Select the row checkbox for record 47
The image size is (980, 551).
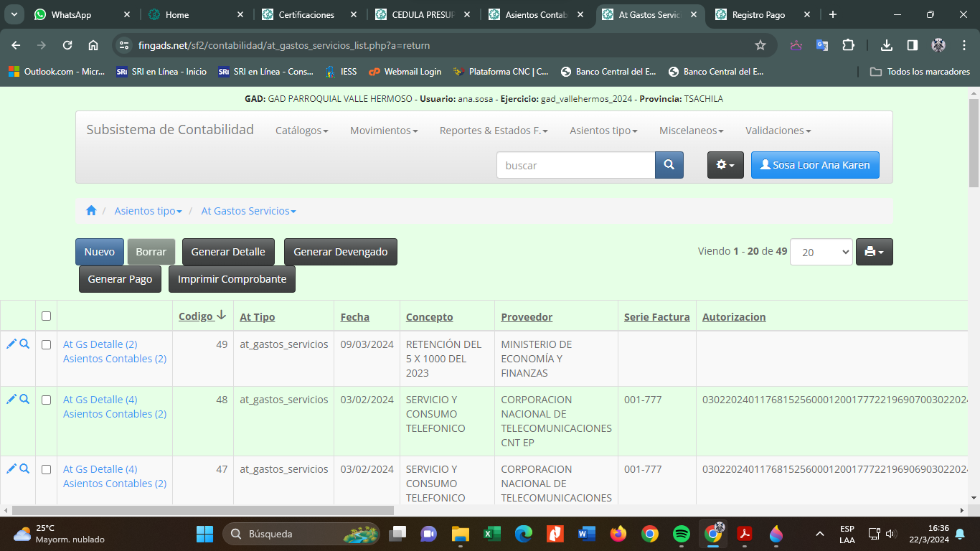point(47,470)
